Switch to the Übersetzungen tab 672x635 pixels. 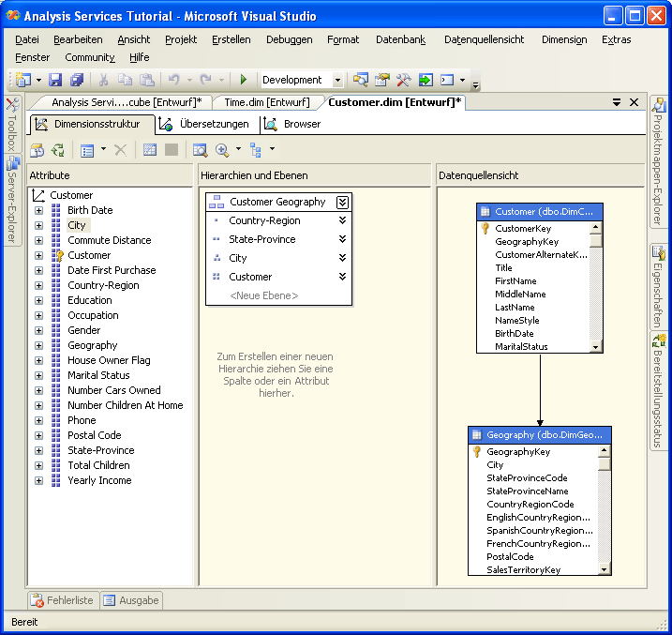(204, 124)
